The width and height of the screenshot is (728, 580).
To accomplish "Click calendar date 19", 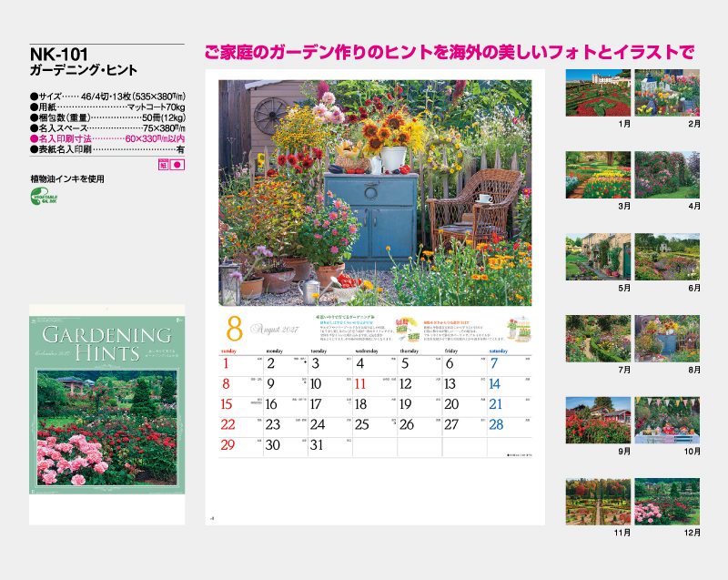I will click(x=405, y=405).
